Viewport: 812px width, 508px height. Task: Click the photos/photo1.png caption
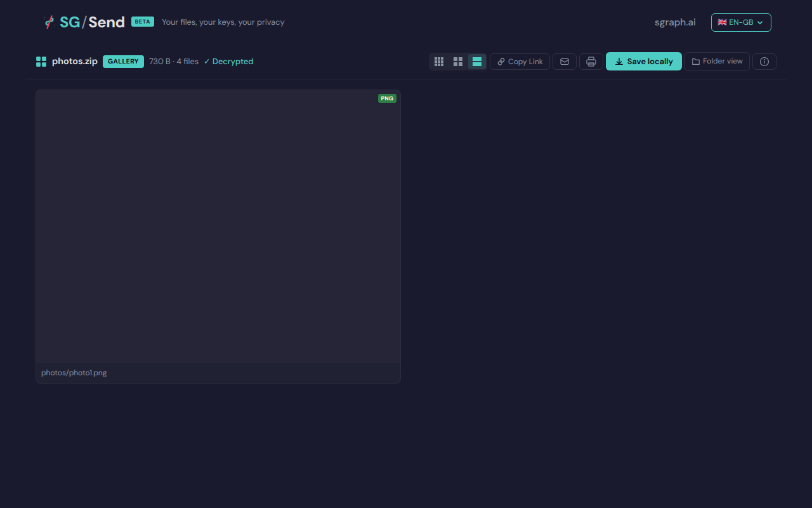(74, 373)
